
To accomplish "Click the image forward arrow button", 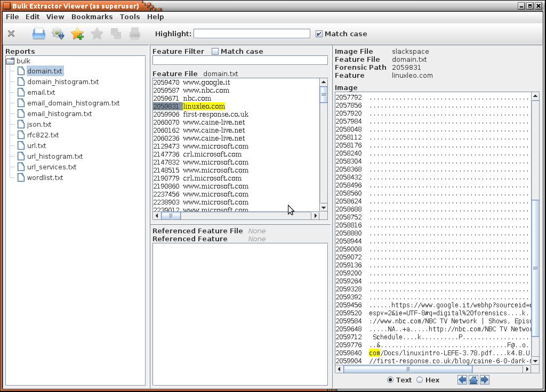I will pos(484,380).
